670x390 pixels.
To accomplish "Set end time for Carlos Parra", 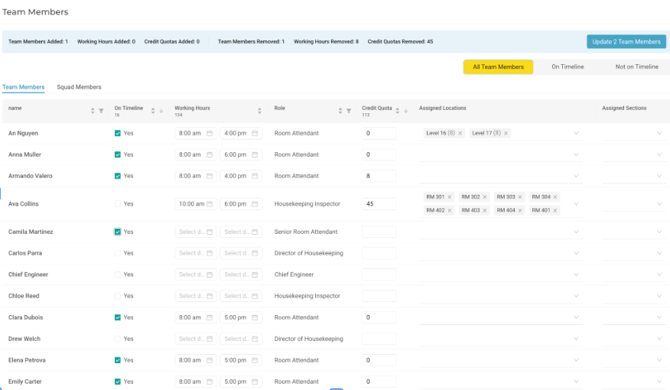I will point(241,253).
